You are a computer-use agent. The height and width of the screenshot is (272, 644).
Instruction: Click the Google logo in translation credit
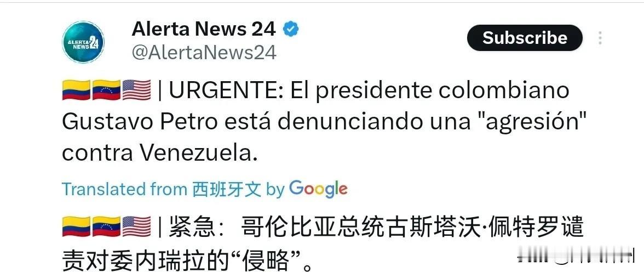[x=318, y=189]
